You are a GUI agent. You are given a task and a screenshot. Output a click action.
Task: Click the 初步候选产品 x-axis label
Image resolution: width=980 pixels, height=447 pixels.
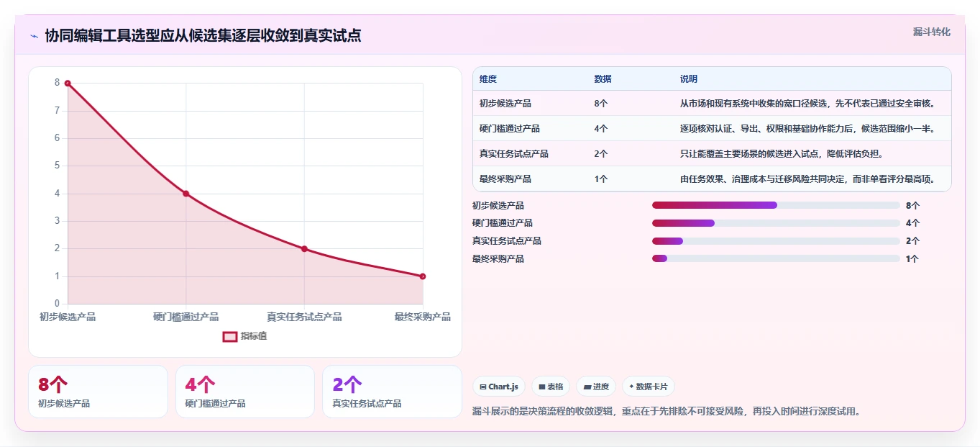pyautogui.click(x=68, y=317)
